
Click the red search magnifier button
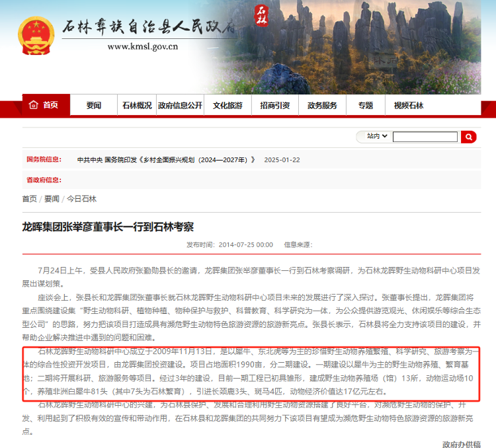point(468,137)
